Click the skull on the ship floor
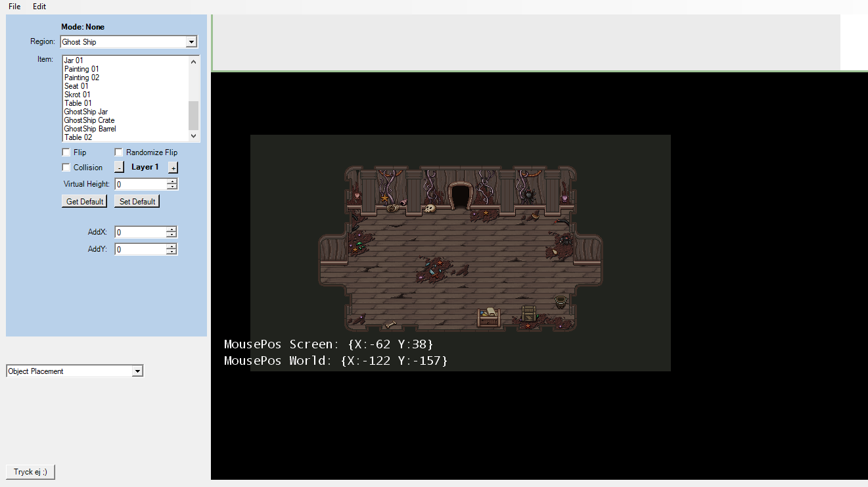Viewport: 868px width, 487px height. point(430,209)
